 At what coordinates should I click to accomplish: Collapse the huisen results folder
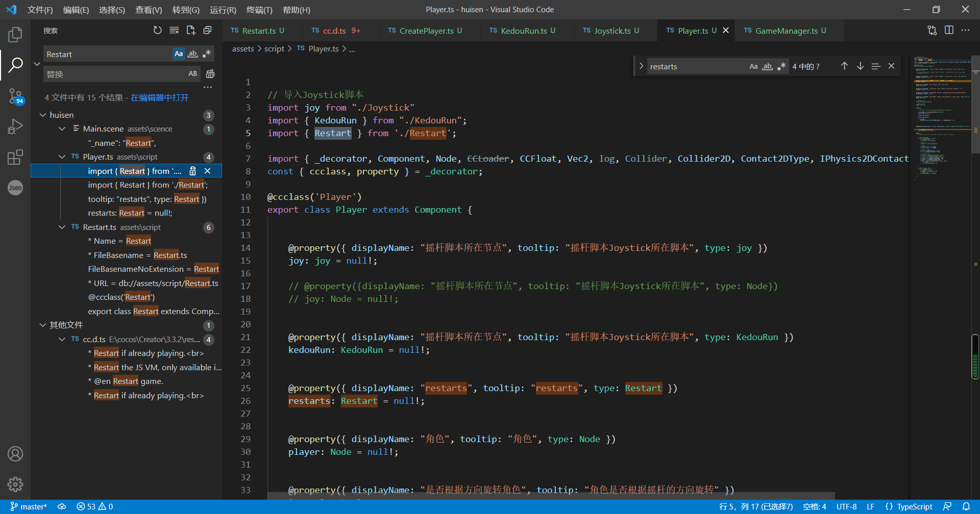pyautogui.click(x=43, y=115)
